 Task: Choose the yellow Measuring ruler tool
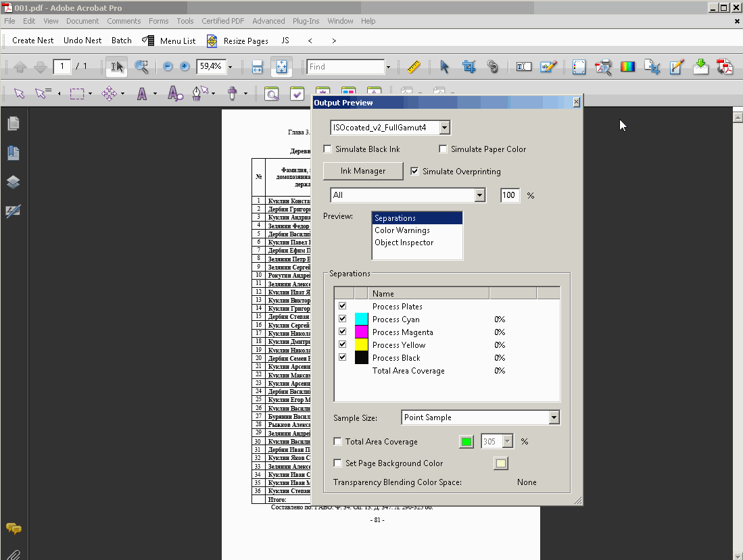pyautogui.click(x=414, y=67)
